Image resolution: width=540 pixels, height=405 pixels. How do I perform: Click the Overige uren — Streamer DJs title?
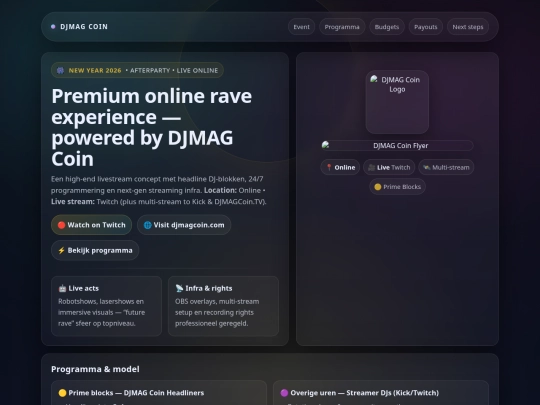(x=365, y=393)
